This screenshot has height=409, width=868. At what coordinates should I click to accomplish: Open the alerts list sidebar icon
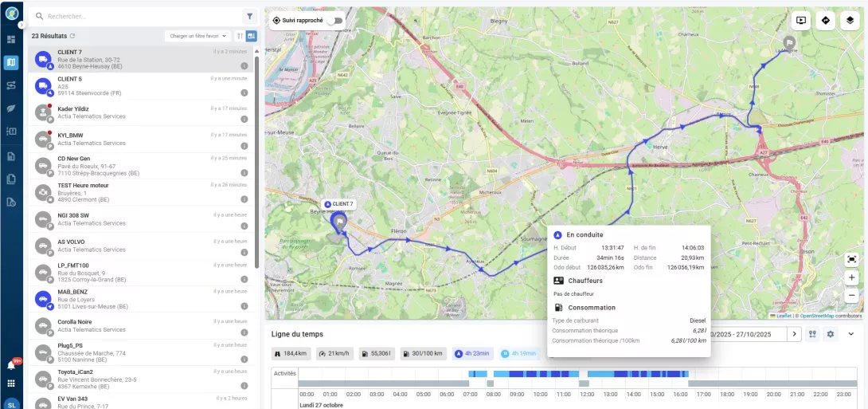[x=11, y=132]
